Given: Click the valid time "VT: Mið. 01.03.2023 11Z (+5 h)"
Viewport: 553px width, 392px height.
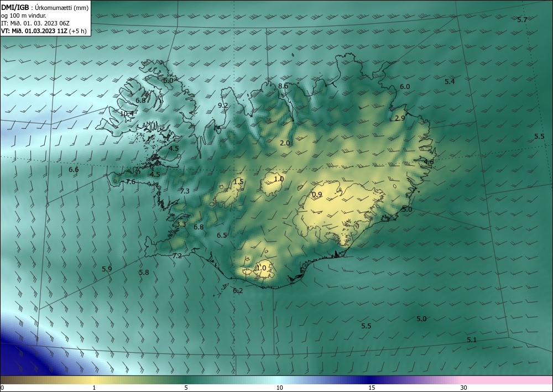Looking at the screenshot, I should coord(44,31).
